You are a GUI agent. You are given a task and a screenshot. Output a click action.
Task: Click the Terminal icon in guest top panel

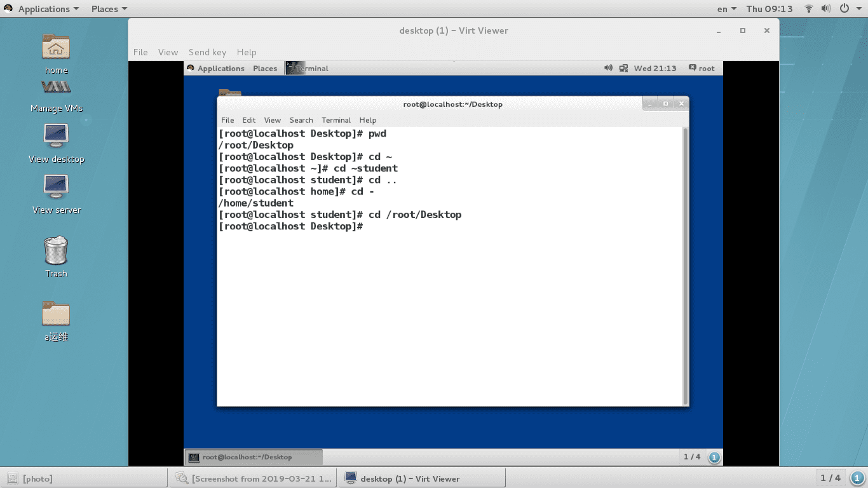tap(295, 68)
